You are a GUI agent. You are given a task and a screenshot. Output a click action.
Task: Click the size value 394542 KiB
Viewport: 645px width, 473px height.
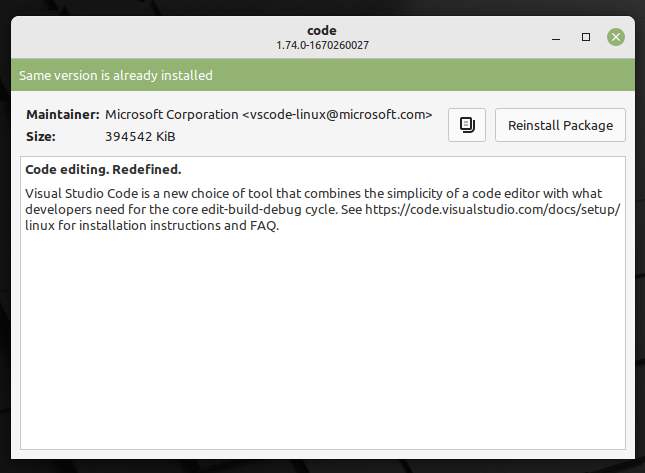click(140, 137)
